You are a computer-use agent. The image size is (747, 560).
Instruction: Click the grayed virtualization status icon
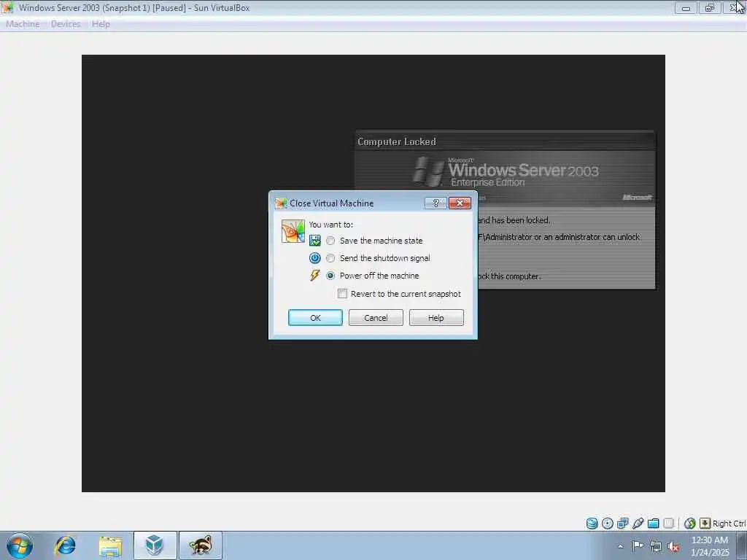click(668, 524)
